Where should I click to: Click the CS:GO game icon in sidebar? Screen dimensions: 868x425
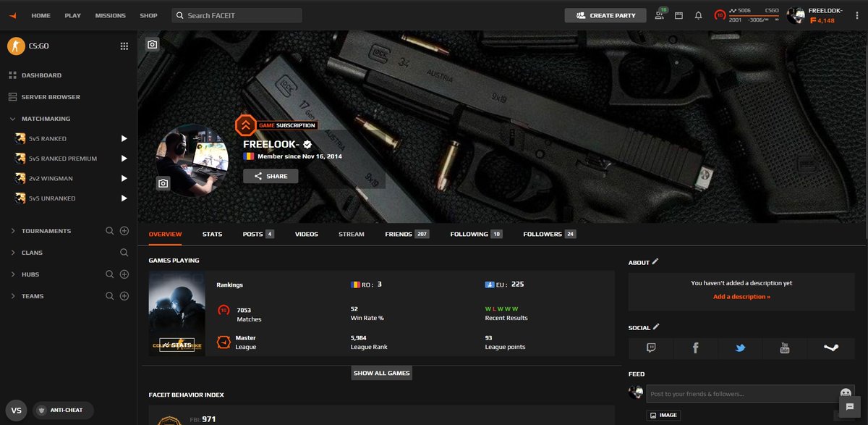click(x=15, y=46)
